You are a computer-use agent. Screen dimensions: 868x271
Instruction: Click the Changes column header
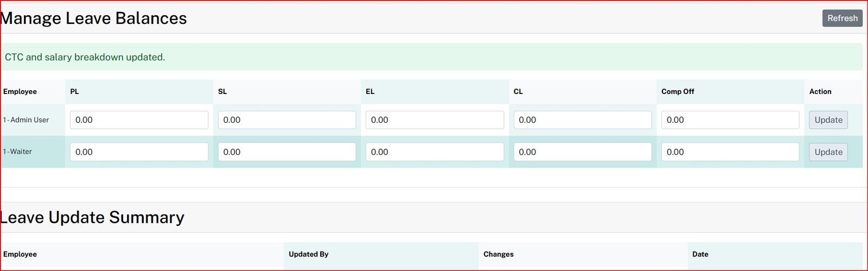pos(498,254)
